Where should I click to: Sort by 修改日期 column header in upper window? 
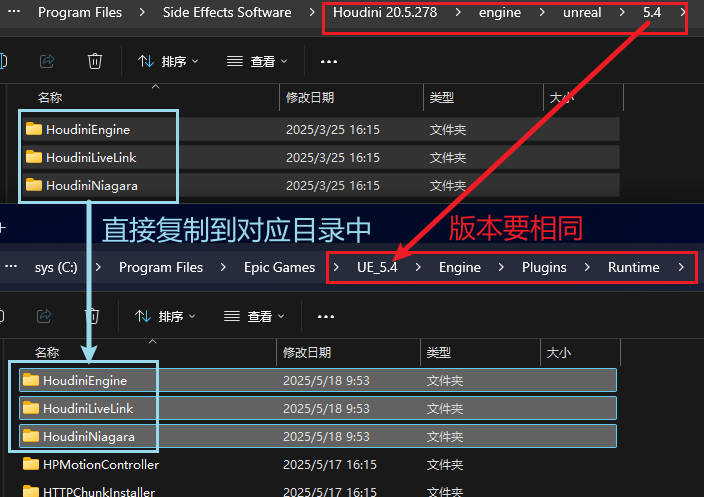309,97
